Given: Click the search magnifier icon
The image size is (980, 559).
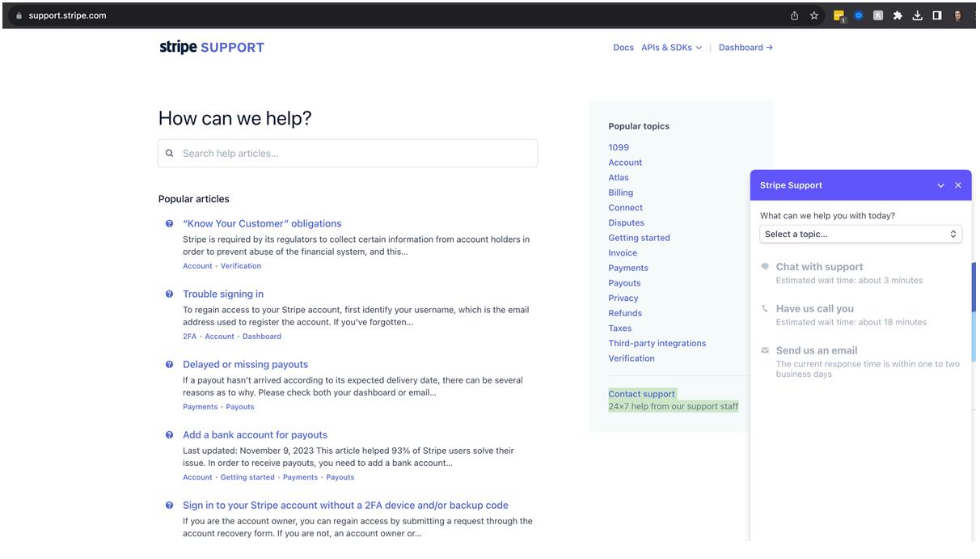Looking at the screenshot, I should point(170,153).
